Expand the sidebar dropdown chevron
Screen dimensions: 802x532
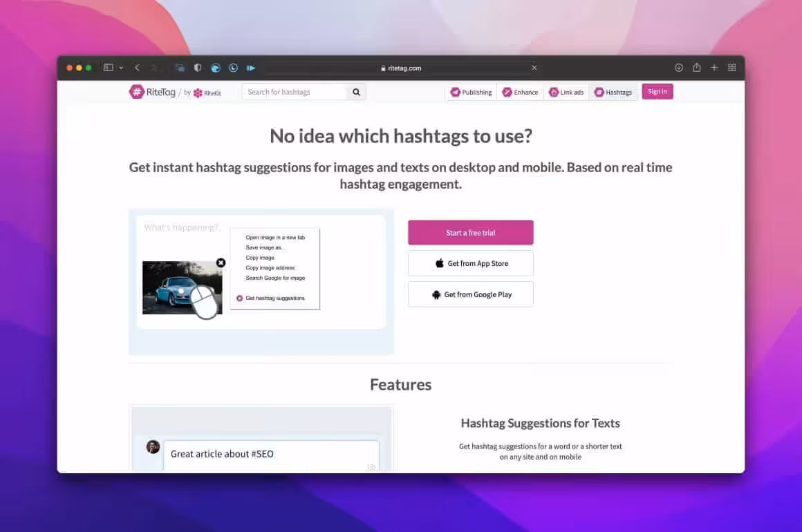click(x=121, y=68)
